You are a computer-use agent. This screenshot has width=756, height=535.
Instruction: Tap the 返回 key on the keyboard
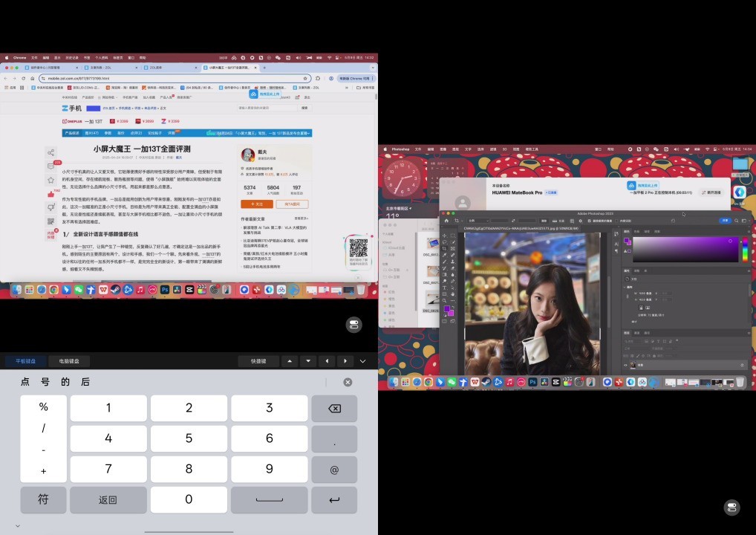pos(108,500)
